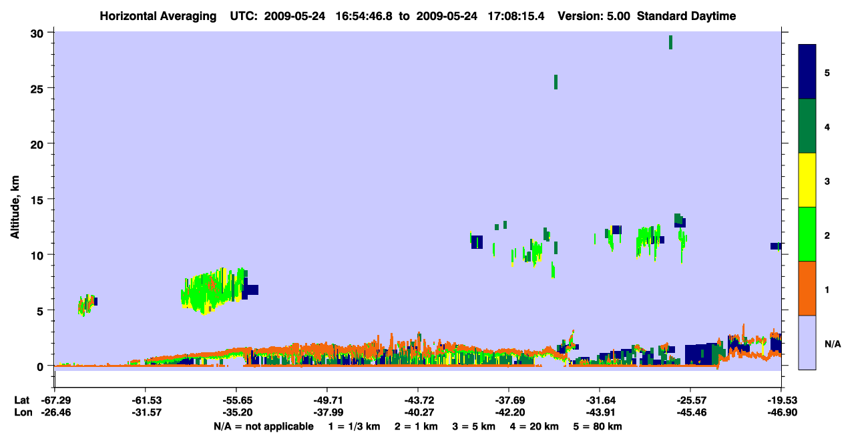Click the '2 = 1 km' legend entry
The width and height of the screenshot is (868, 445).
point(415,426)
